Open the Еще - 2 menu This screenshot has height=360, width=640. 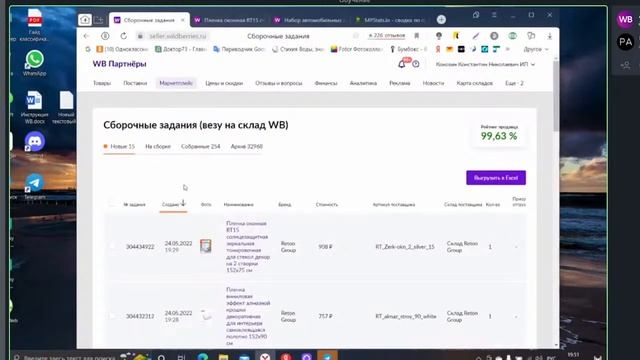tap(514, 83)
